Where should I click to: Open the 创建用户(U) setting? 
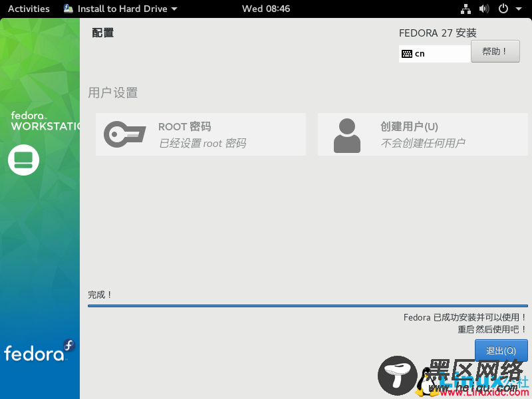click(x=423, y=134)
